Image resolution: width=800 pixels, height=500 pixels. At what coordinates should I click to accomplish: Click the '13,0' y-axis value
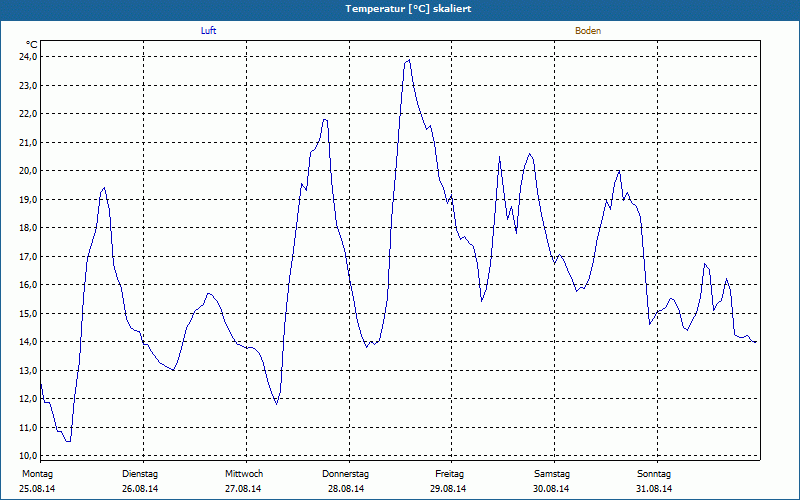28,370
